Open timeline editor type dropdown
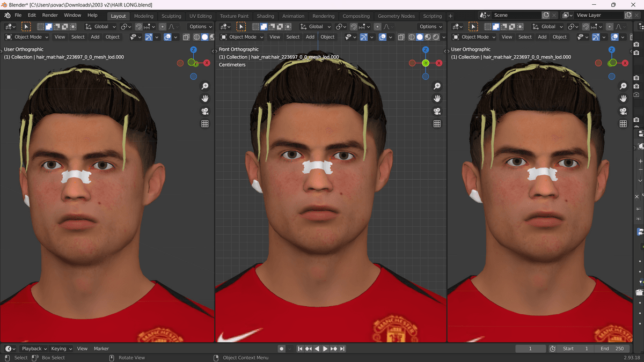 (x=10, y=349)
